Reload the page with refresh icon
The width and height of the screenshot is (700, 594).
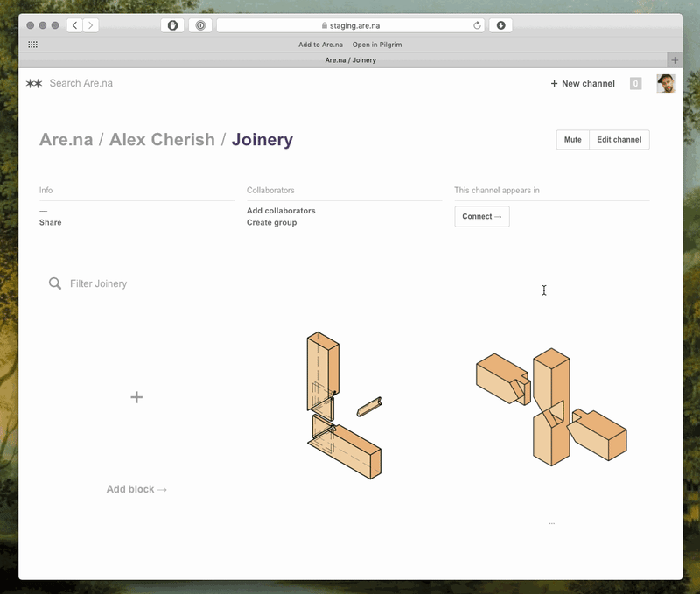coord(477,25)
